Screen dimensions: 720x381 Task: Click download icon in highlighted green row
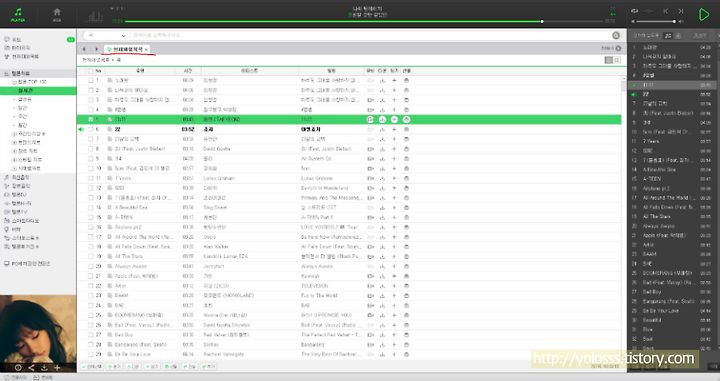point(382,119)
